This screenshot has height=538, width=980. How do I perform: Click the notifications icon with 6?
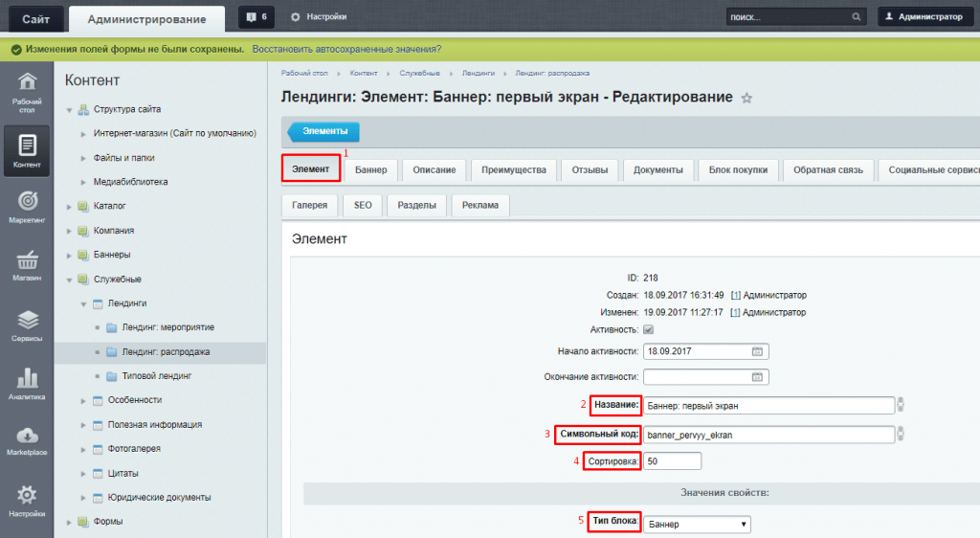(256, 17)
